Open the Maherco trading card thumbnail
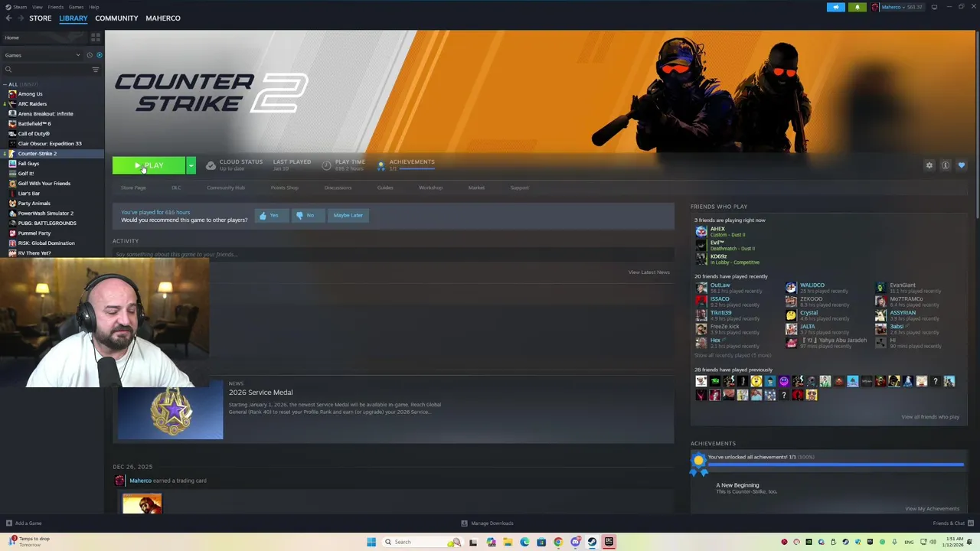Screen dimensions: 980x551 tap(142, 505)
